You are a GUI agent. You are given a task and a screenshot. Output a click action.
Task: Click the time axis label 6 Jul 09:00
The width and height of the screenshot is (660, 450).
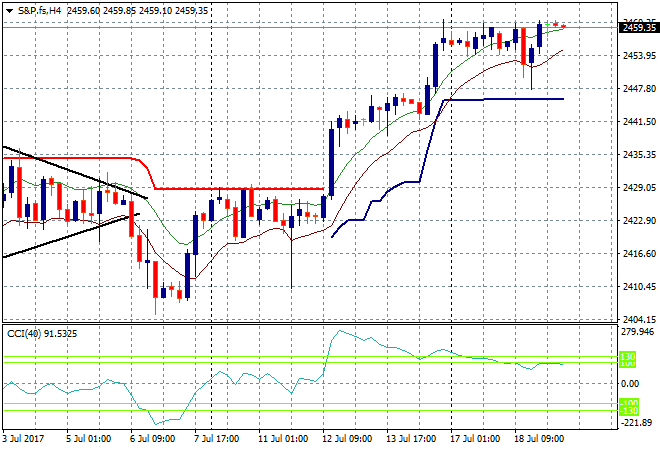pos(152,439)
